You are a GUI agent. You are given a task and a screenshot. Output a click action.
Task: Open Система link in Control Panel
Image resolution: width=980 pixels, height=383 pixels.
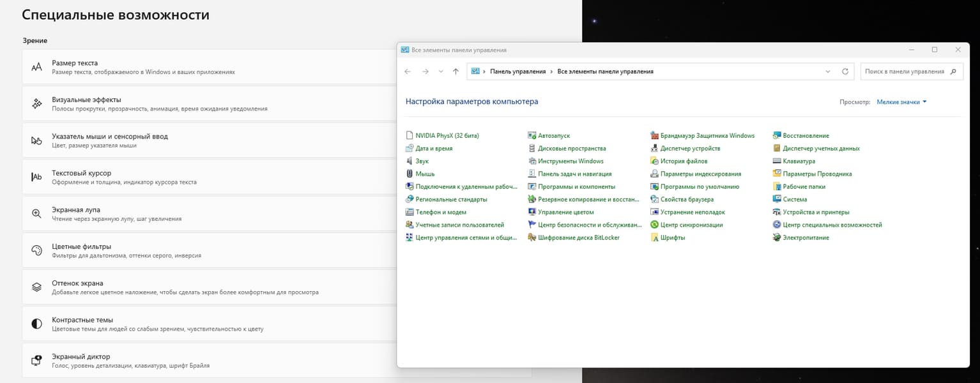point(795,199)
